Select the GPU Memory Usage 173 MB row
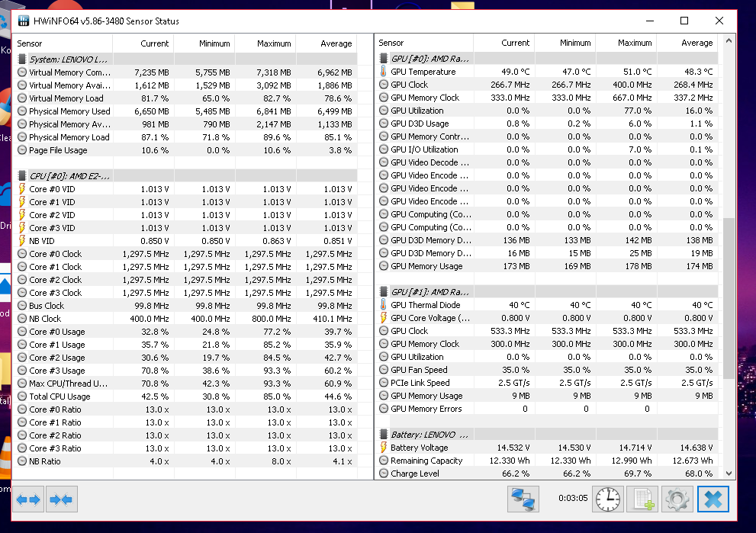756x533 pixels. tap(547, 266)
